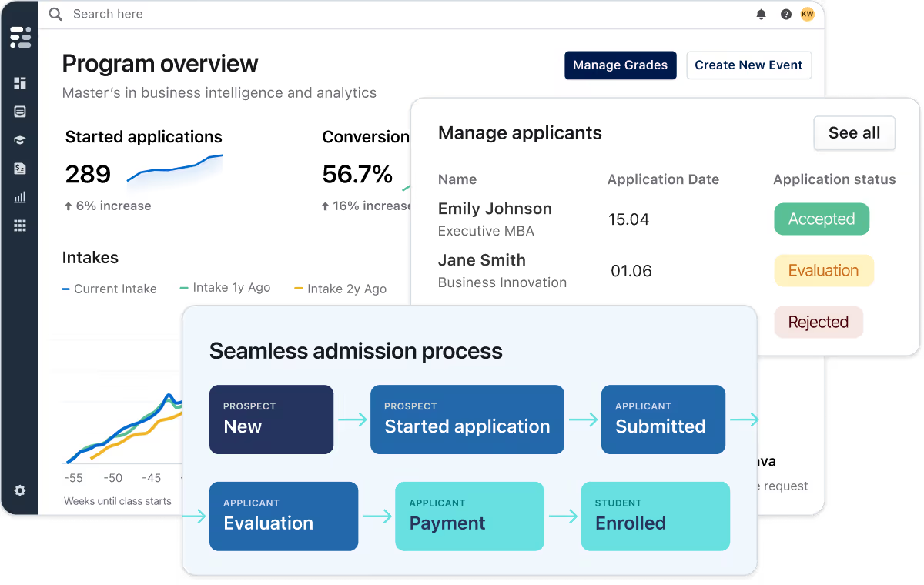Open the KW user avatar menu
This screenshot has width=924, height=585.
click(807, 14)
